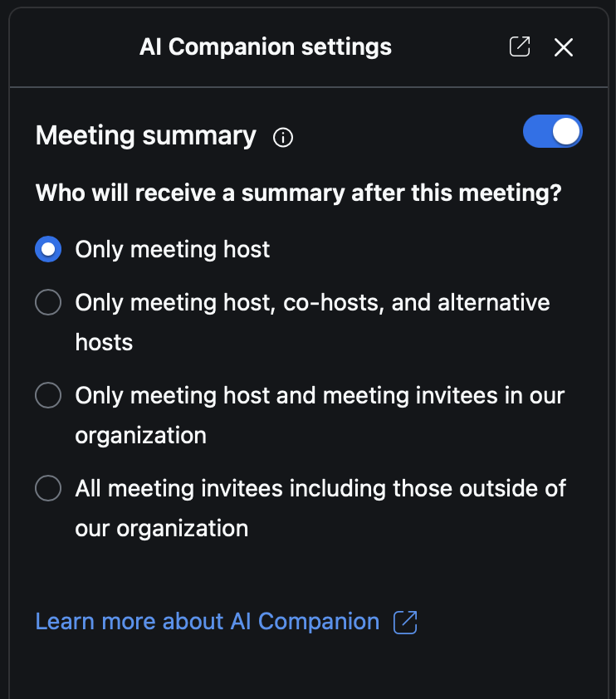Open the "Learn more about AI Companion" link

[x=207, y=621]
